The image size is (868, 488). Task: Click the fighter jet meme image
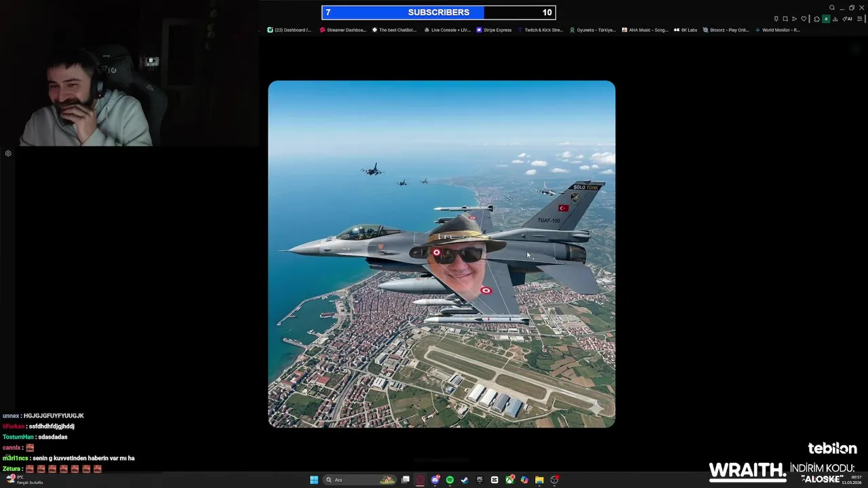click(x=441, y=254)
